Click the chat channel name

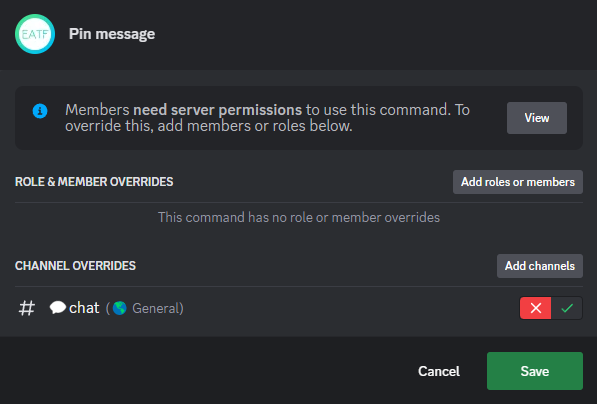pos(84,308)
